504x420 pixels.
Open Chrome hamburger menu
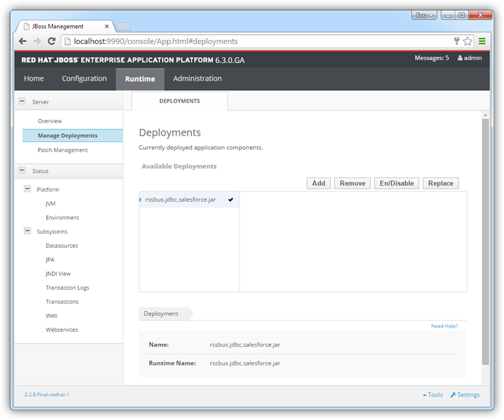click(482, 41)
